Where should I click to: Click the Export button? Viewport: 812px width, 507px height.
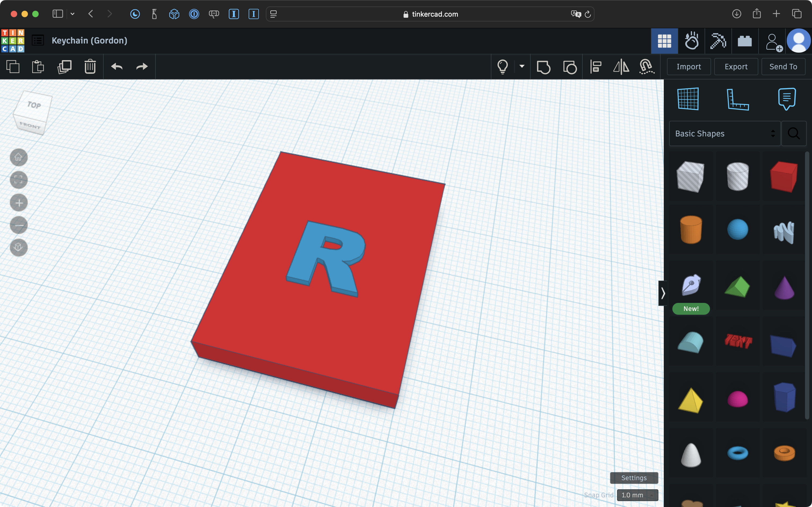(x=736, y=67)
